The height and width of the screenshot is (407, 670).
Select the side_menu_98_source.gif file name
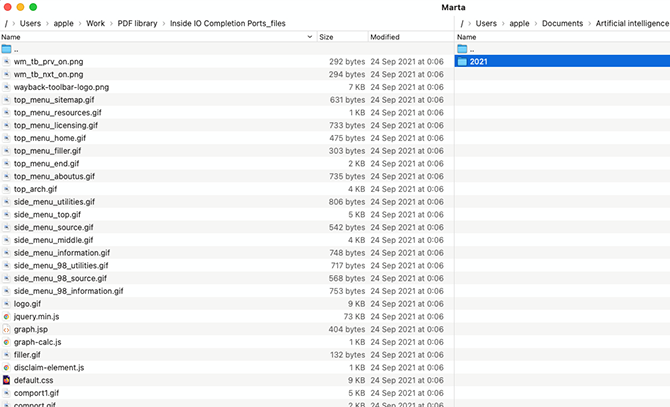coord(60,278)
